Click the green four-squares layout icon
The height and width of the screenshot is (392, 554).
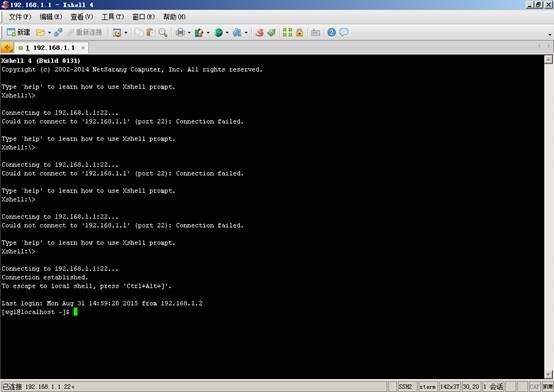pos(287,33)
